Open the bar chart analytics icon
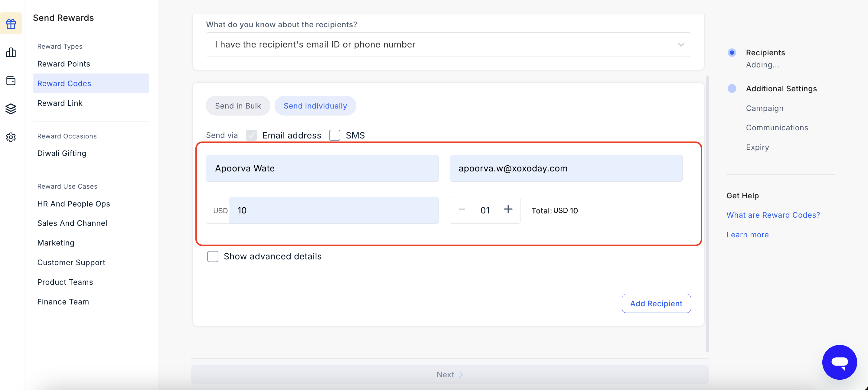The image size is (868, 390). [x=11, y=52]
